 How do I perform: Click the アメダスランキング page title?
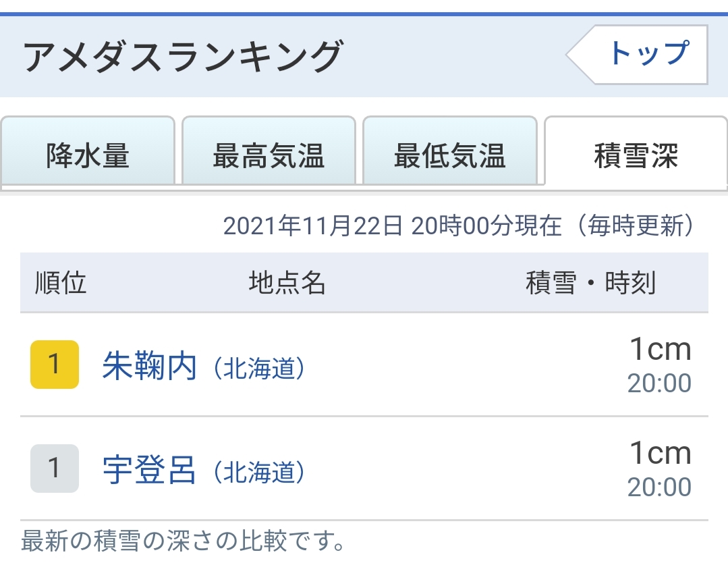point(184,57)
